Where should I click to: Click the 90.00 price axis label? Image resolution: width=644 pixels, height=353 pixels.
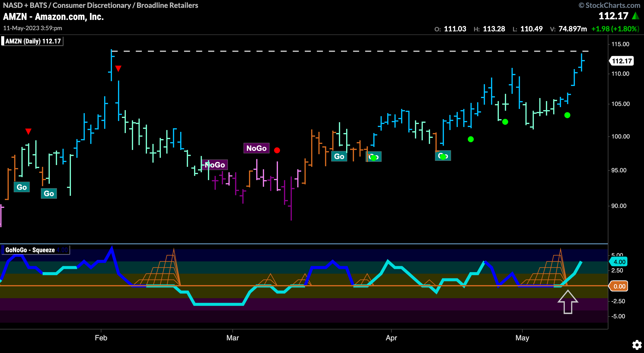[619, 206]
